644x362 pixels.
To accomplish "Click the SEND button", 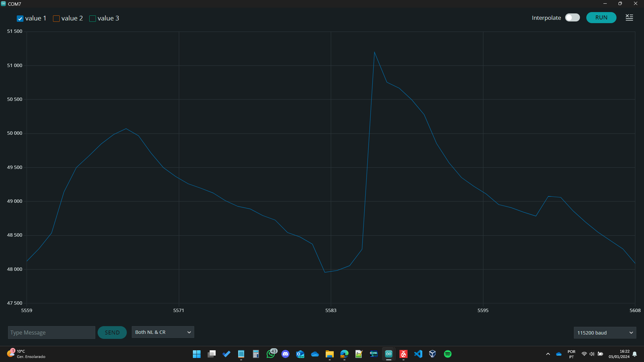I will pos(112,333).
